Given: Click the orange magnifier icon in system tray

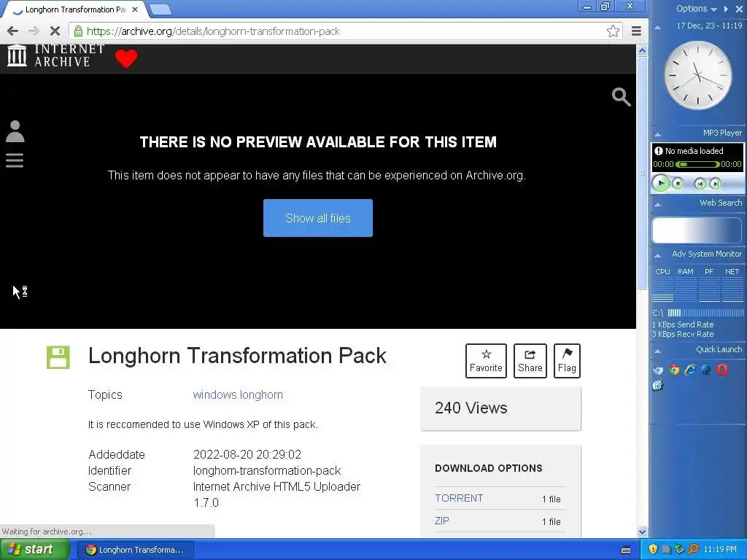Looking at the screenshot, I should (693, 549).
